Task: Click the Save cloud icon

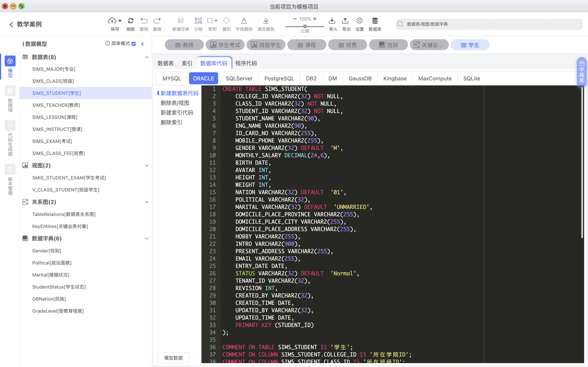Action: [112, 21]
